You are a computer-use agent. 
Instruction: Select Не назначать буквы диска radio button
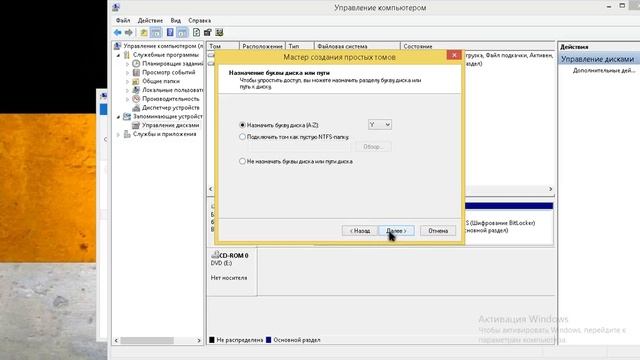point(242,162)
